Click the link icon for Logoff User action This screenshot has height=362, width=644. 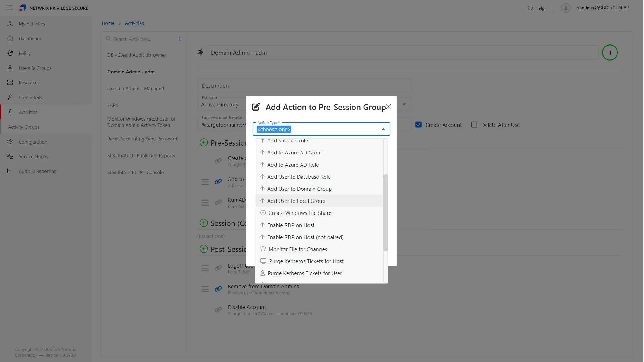[x=218, y=268]
